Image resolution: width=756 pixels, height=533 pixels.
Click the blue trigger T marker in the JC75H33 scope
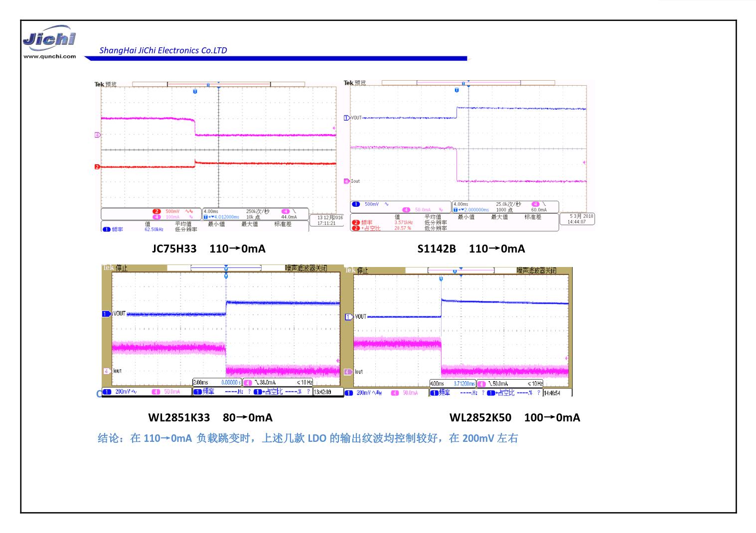tap(195, 92)
